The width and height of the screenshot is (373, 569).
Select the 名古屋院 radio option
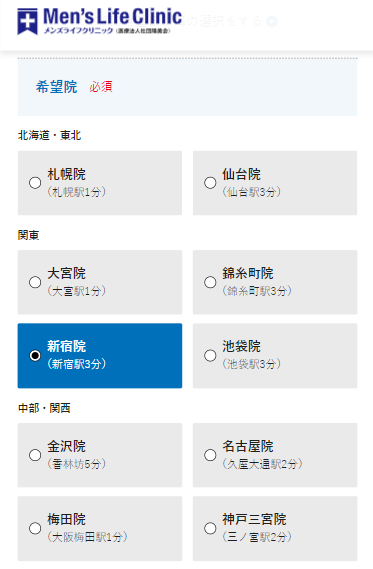210,455
